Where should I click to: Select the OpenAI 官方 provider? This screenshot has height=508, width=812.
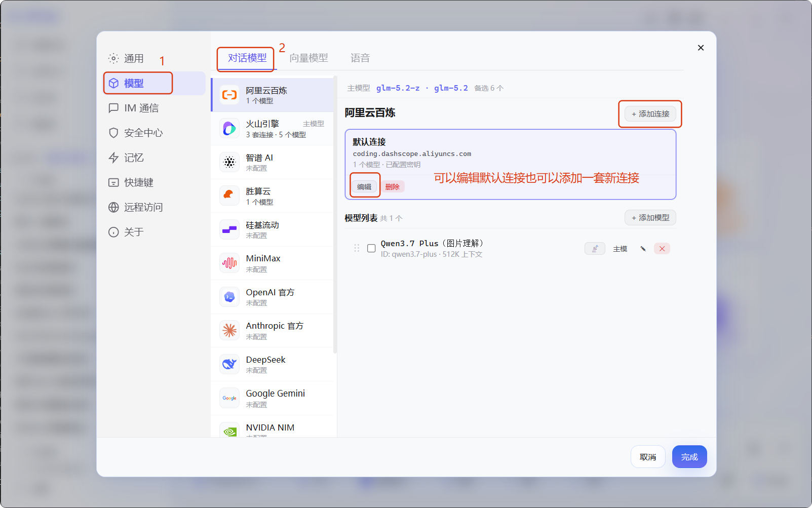click(x=272, y=297)
